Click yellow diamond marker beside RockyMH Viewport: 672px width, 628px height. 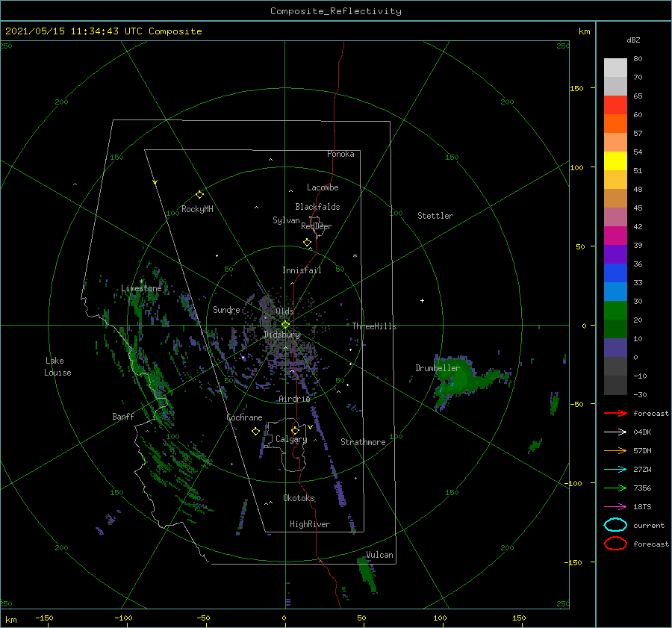199,195
